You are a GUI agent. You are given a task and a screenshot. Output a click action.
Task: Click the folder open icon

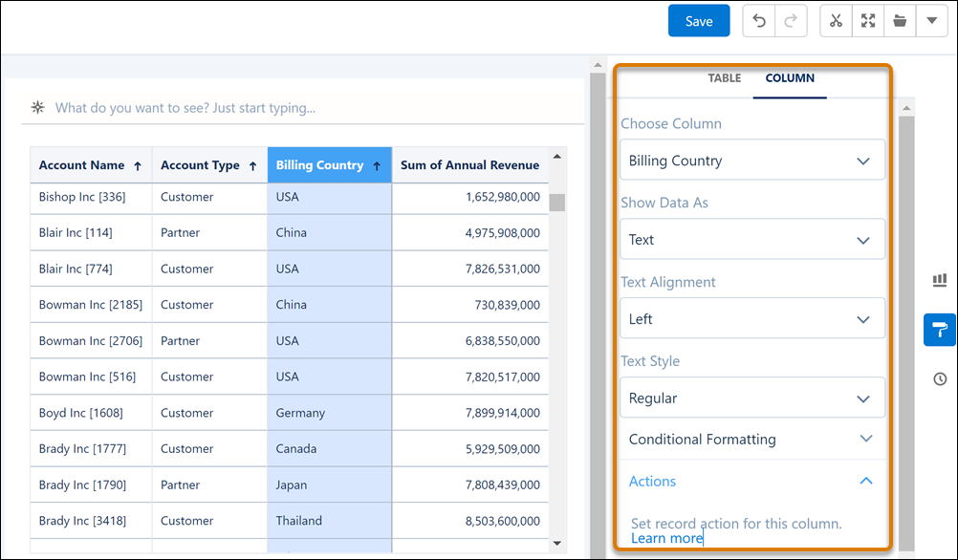(x=900, y=21)
